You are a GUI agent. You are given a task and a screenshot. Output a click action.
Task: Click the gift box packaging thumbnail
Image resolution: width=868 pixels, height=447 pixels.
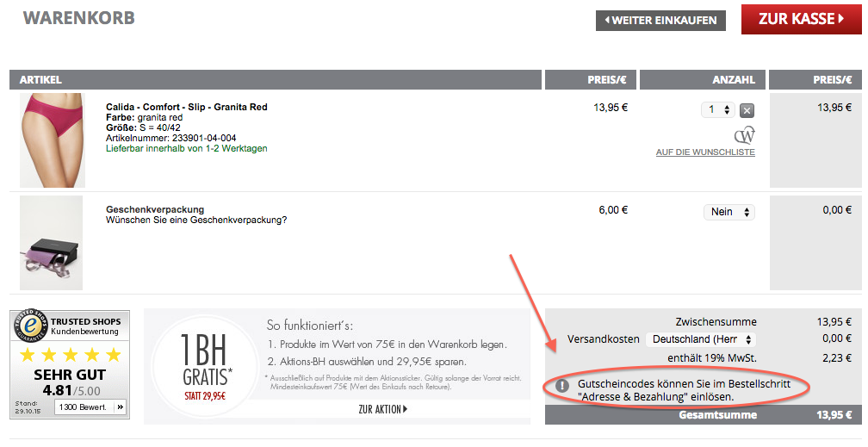tap(51, 243)
